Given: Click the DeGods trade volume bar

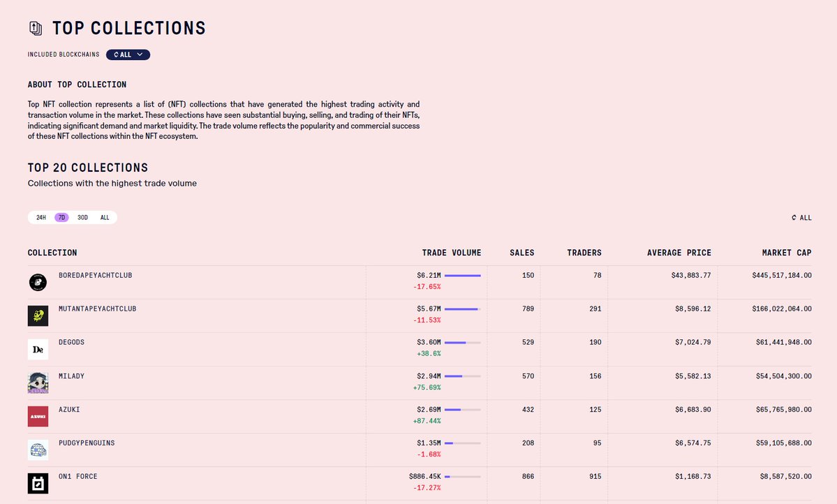Looking at the screenshot, I should (463, 343).
